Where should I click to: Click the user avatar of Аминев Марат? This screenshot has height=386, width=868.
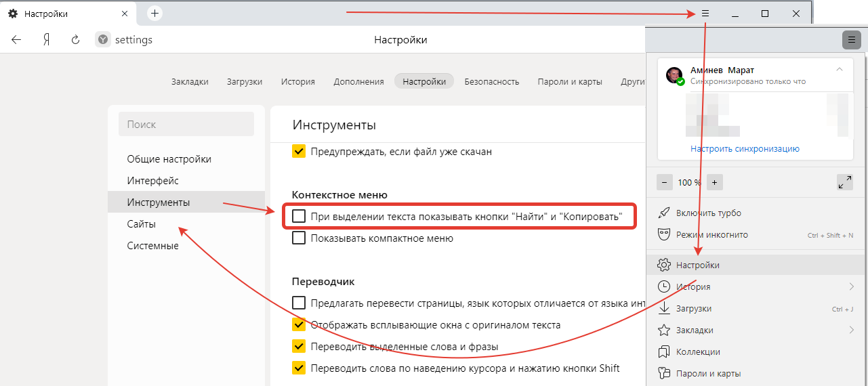click(x=675, y=75)
